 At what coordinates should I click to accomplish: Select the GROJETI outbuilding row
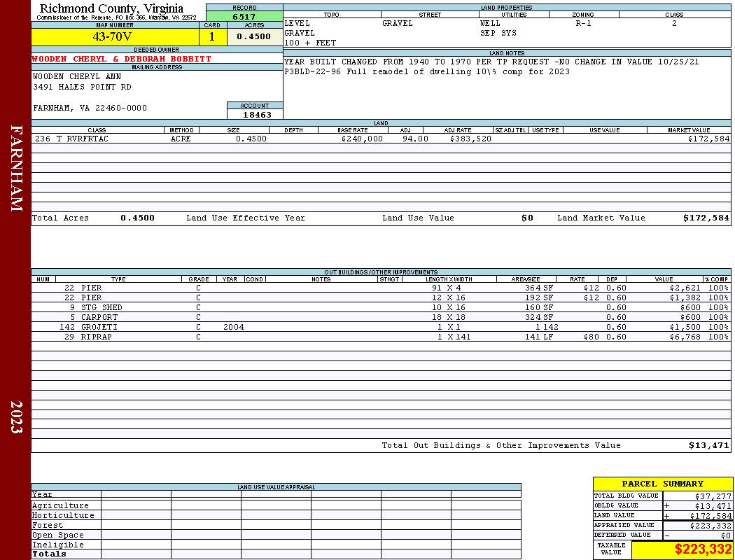381,328
